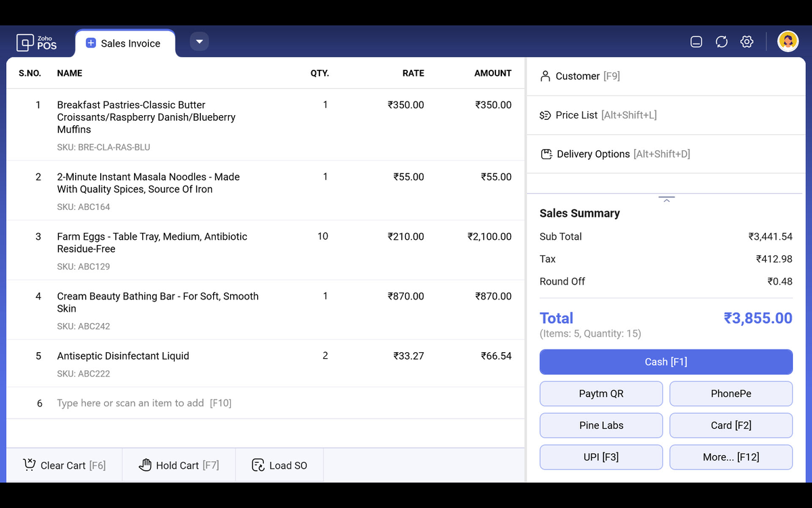Click the delivery options box icon
Viewport: 812px width, 508px height.
pos(546,154)
